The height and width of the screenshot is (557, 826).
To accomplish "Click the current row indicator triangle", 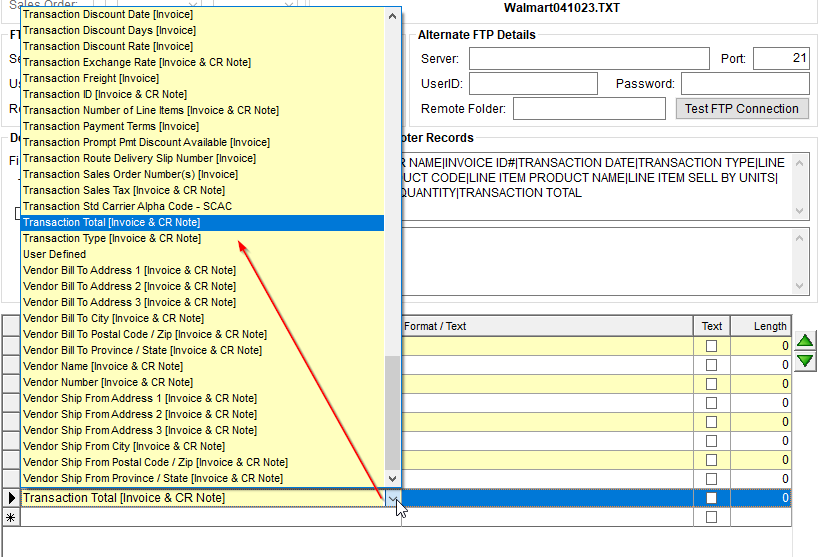I will point(11,497).
